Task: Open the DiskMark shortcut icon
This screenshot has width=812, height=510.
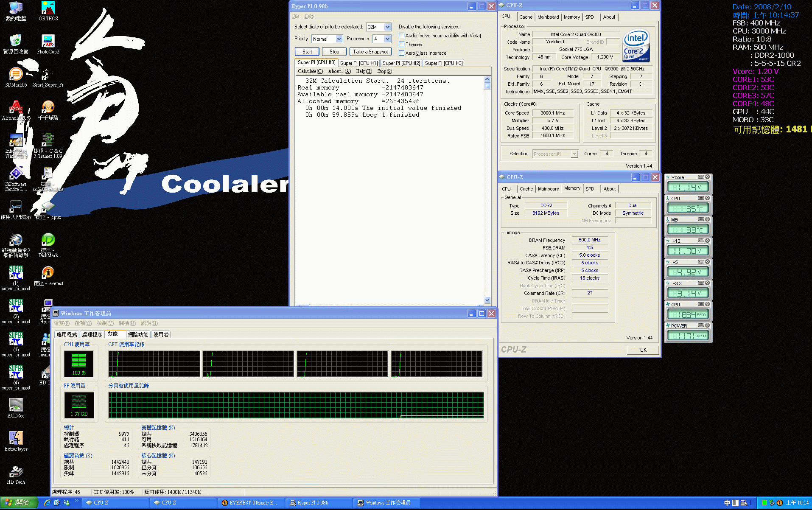Action: [48, 240]
